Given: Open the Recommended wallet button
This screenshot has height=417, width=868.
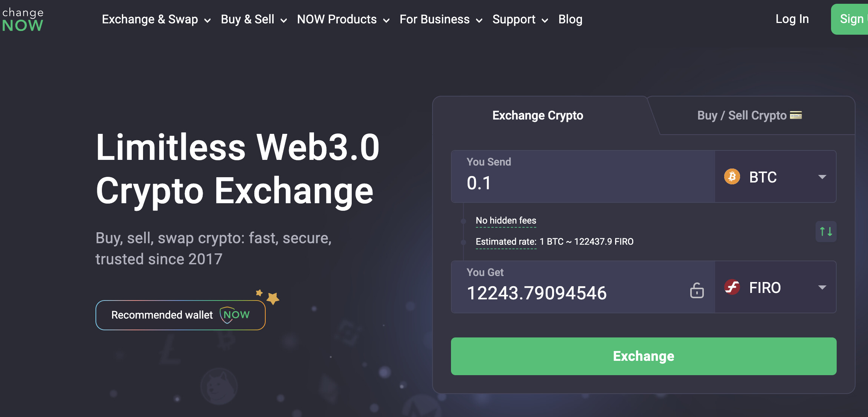Looking at the screenshot, I should 180,315.
